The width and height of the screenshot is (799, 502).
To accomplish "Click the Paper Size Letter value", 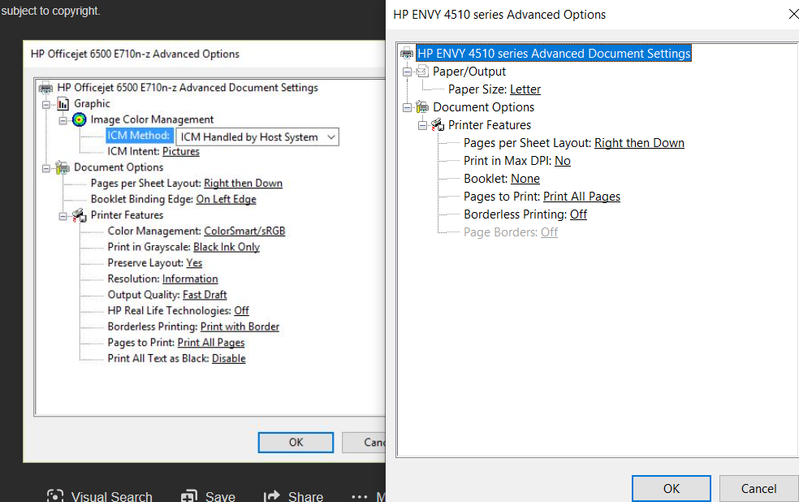I will tap(525, 89).
